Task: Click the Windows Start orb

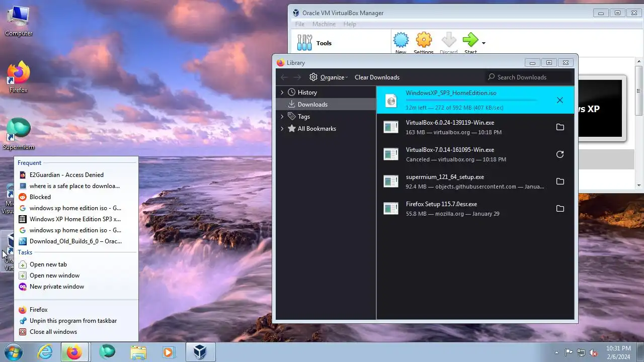Action: click(13, 352)
